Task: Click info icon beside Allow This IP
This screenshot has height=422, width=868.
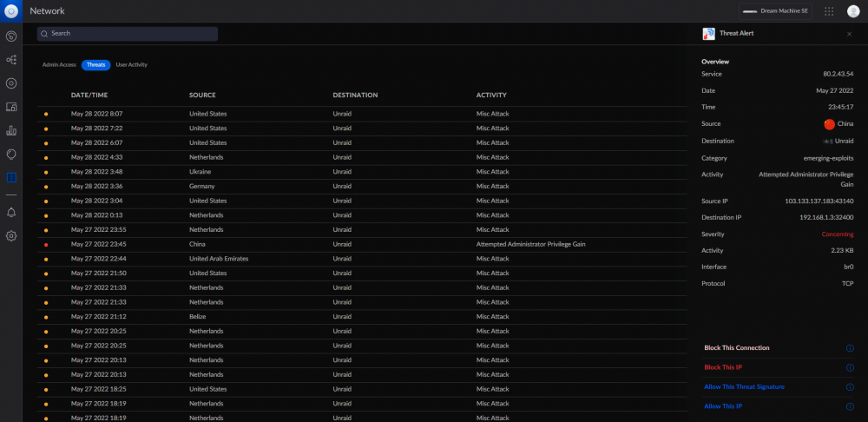Action: click(x=850, y=406)
